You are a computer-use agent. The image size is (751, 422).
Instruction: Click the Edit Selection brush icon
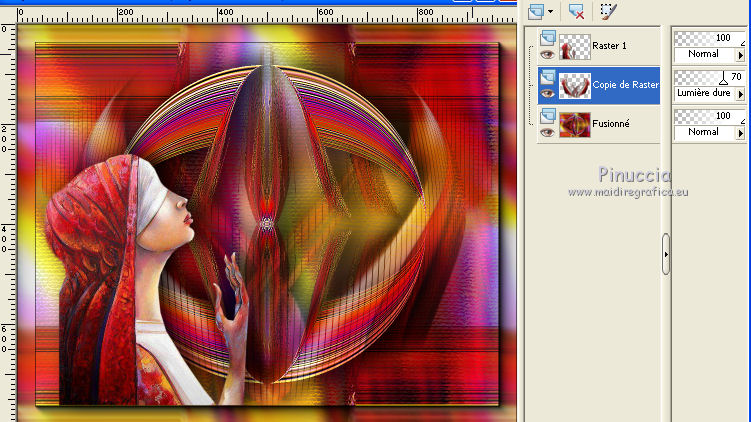pyautogui.click(x=608, y=11)
